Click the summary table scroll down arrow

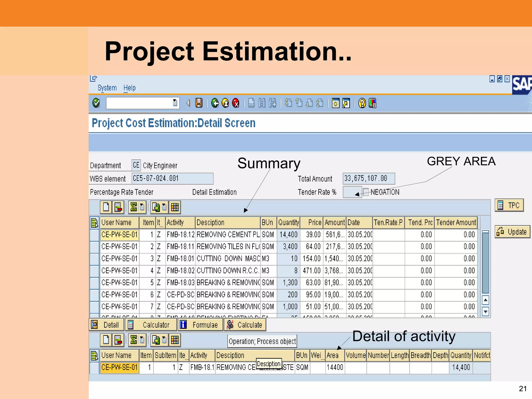[x=486, y=311]
